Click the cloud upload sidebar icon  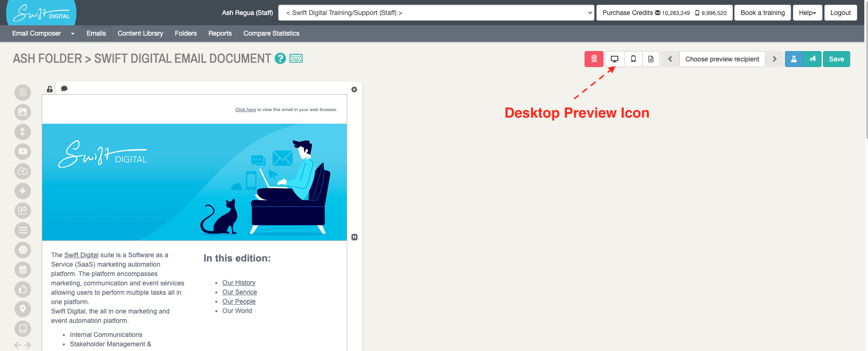23,171
